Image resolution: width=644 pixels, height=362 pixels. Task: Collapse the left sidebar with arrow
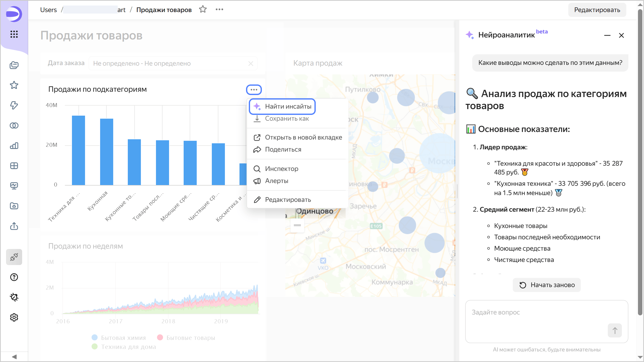(x=14, y=357)
